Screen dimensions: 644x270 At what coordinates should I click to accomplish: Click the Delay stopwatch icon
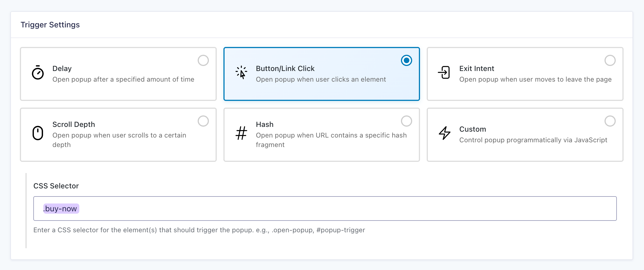[x=38, y=73]
